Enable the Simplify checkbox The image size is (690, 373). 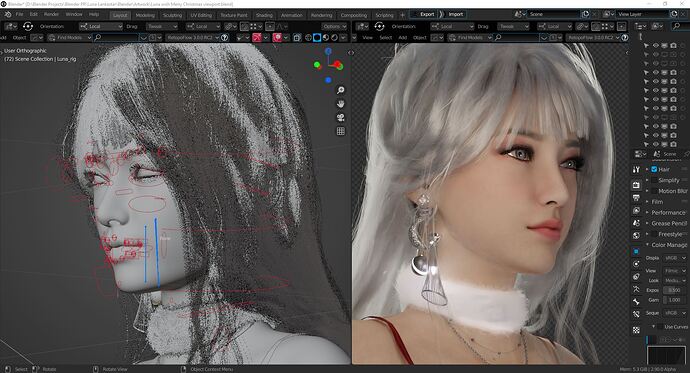(x=654, y=180)
